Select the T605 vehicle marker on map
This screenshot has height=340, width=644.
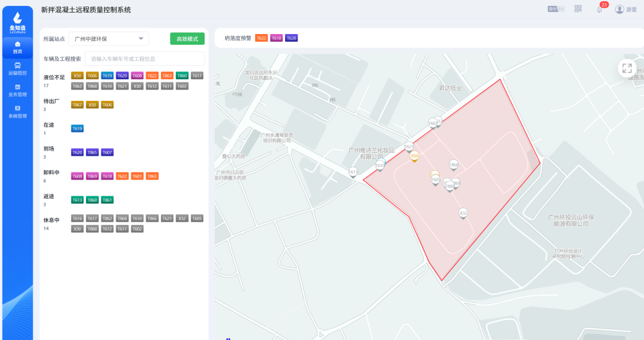click(435, 180)
